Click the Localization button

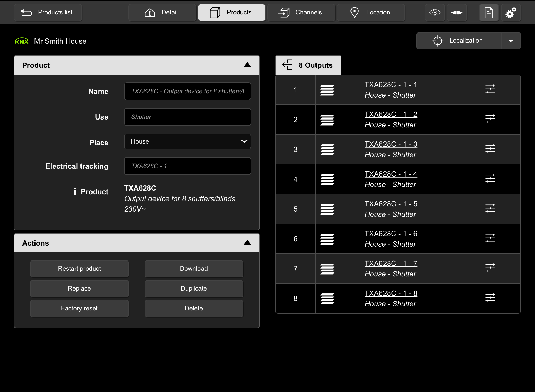point(458,41)
